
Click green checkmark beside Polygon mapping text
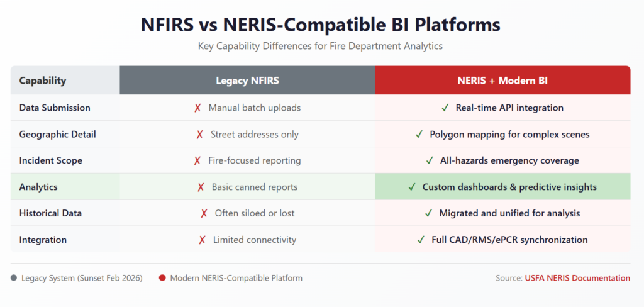pos(419,135)
